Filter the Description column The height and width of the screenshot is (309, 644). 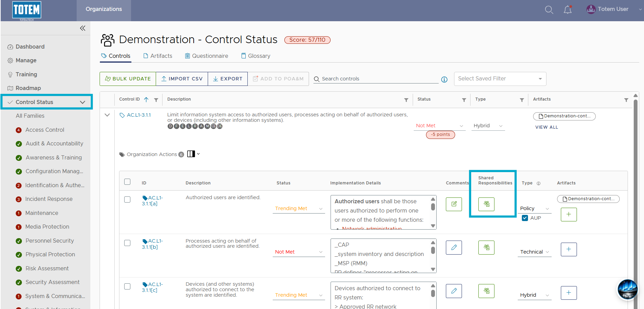tap(406, 100)
